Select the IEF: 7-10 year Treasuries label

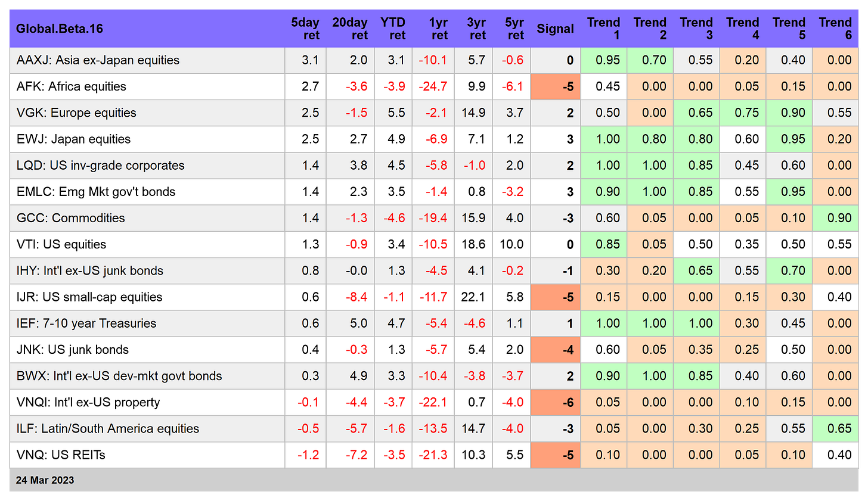(x=86, y=323)
